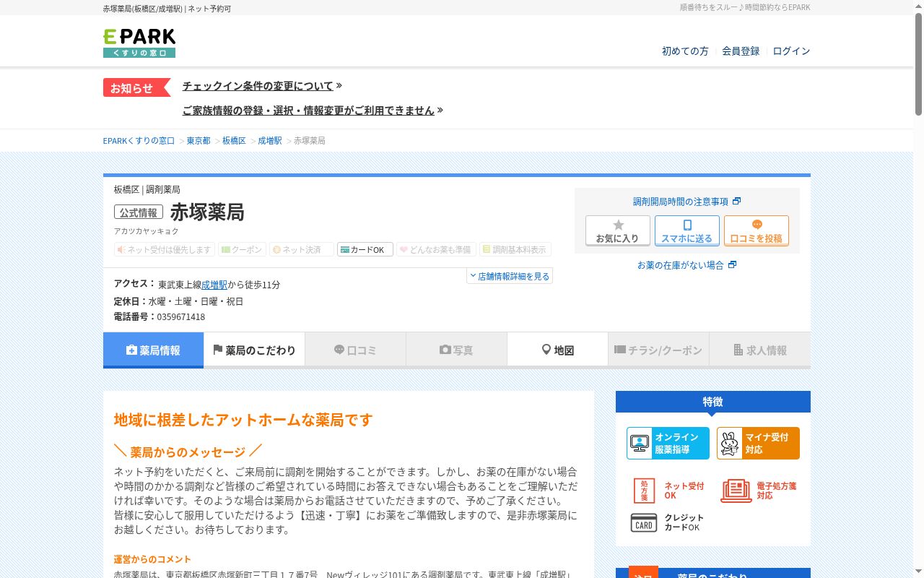Screen dimensions: 924x578
Task: Click the 口コミを投稿 button
Action: click(757, 230)
